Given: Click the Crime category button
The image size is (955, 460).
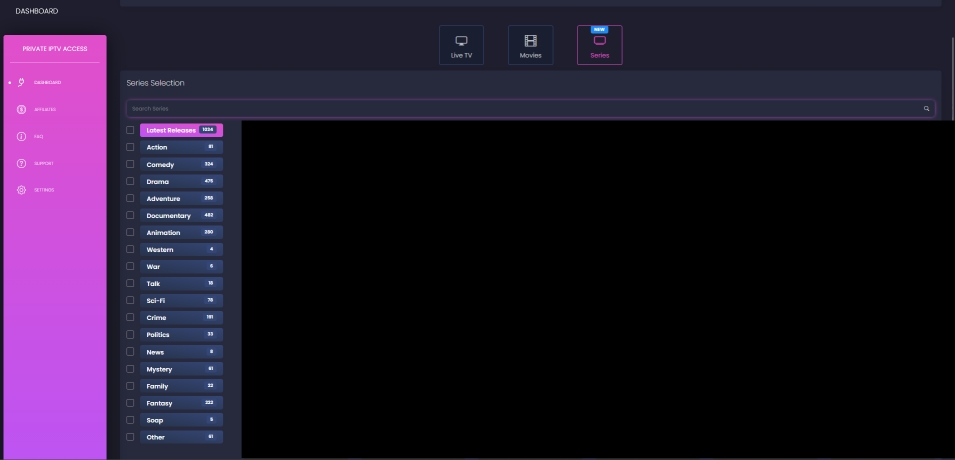Looking at the screenshot, I should (181, 317).
